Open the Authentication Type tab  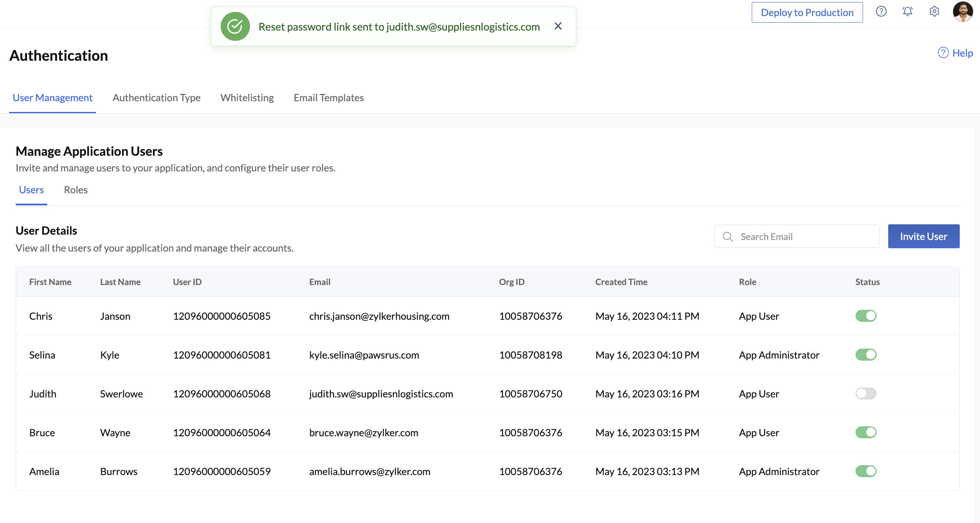pyautogui.click(x=156, y=97)
